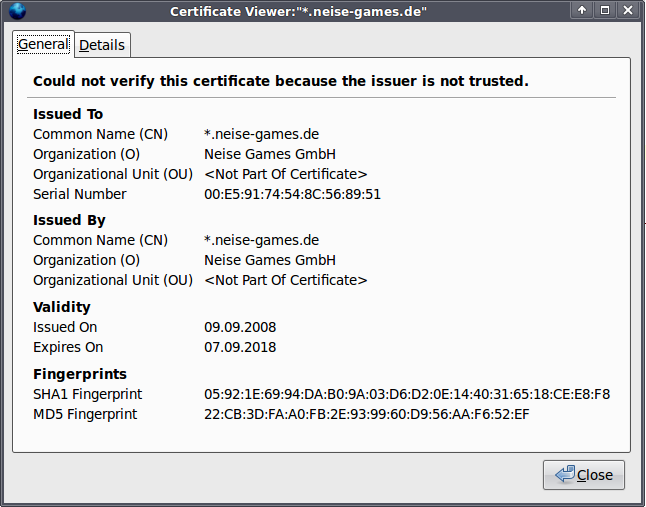Click Issued To common name *.neise-games.de
Viewport: 646px width, 507px height.
pyautogui.click(x=262, y=134)
